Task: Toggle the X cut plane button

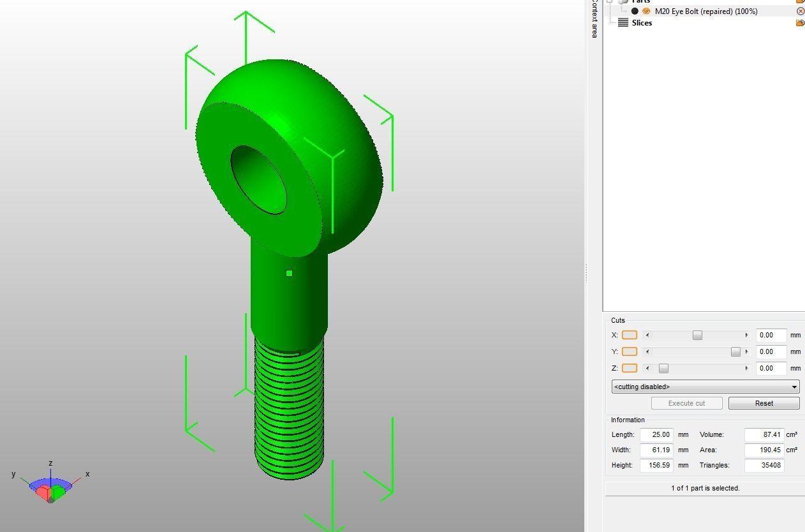Action: [x=630, y=335]
